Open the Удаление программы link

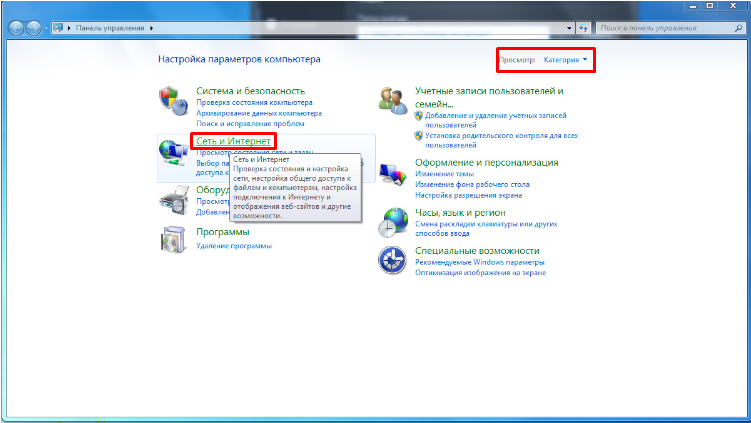point(233,245)
